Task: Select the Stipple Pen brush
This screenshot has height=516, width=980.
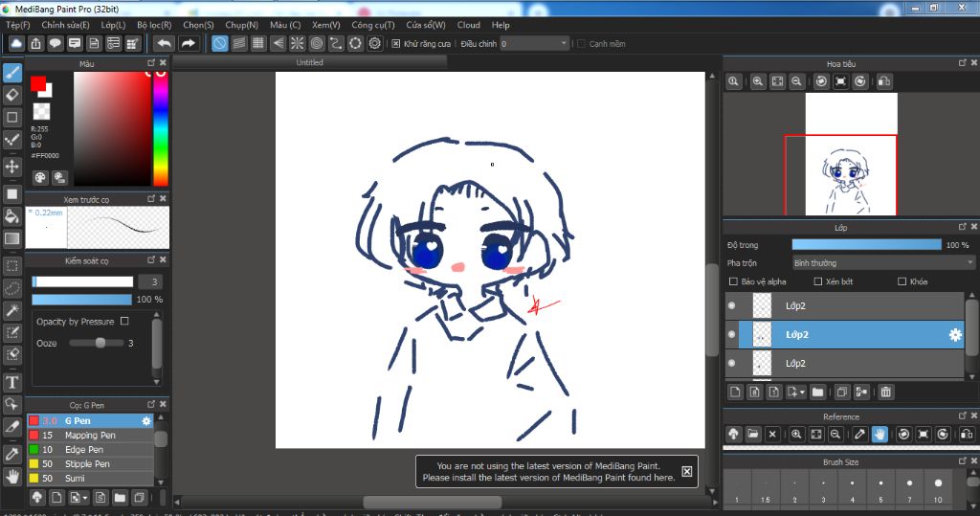Action: pyautogui.click(x=91, y=464)
